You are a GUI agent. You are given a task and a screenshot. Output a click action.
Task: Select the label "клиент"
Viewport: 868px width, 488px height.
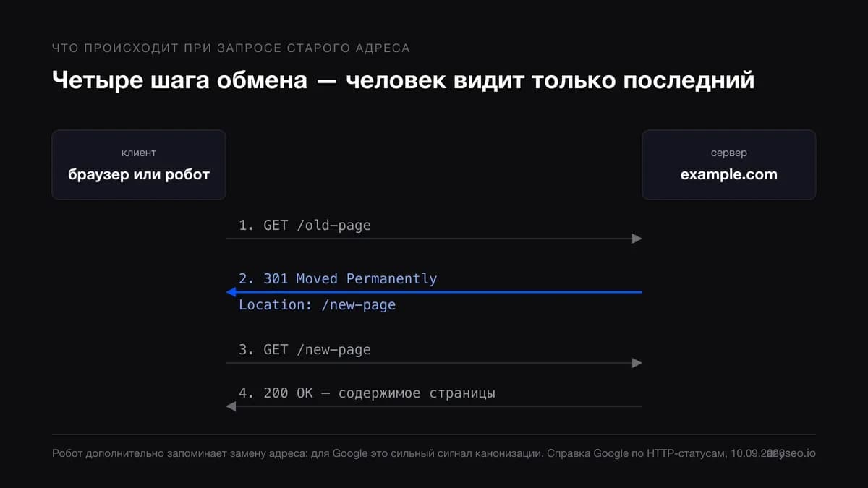coord(139,153)
